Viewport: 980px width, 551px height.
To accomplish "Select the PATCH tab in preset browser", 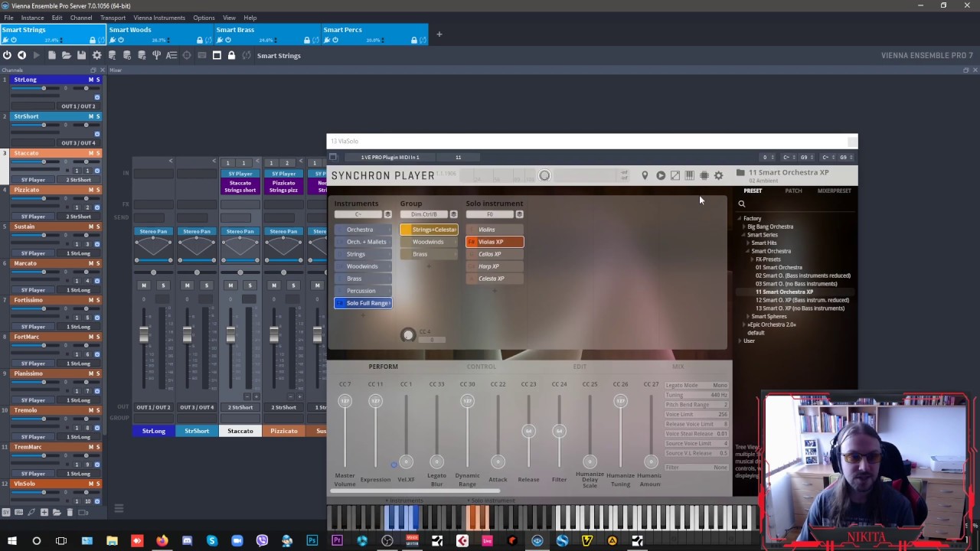I will tap(793, 191).
